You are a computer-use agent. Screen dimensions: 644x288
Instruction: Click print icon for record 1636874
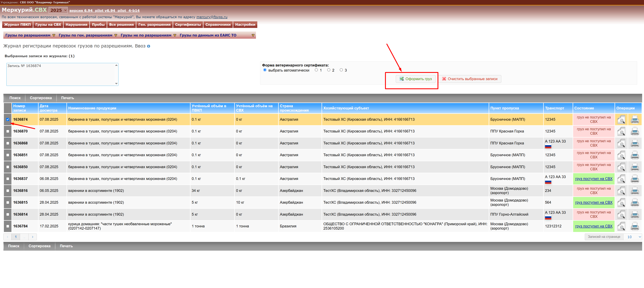635,120
